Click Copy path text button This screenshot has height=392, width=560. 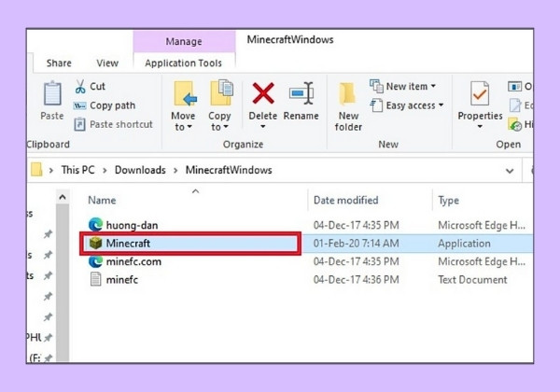113,105
